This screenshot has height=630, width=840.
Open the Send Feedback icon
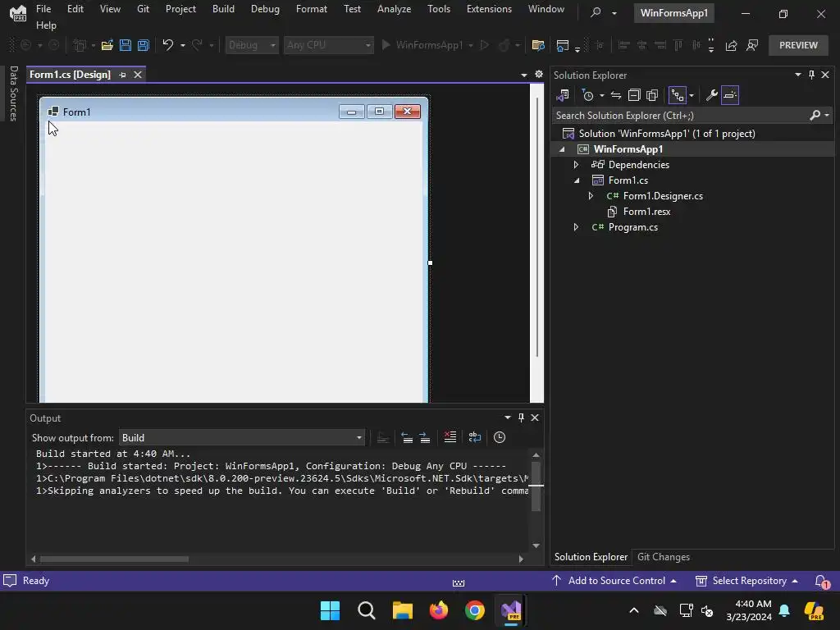tap(752, 46)
